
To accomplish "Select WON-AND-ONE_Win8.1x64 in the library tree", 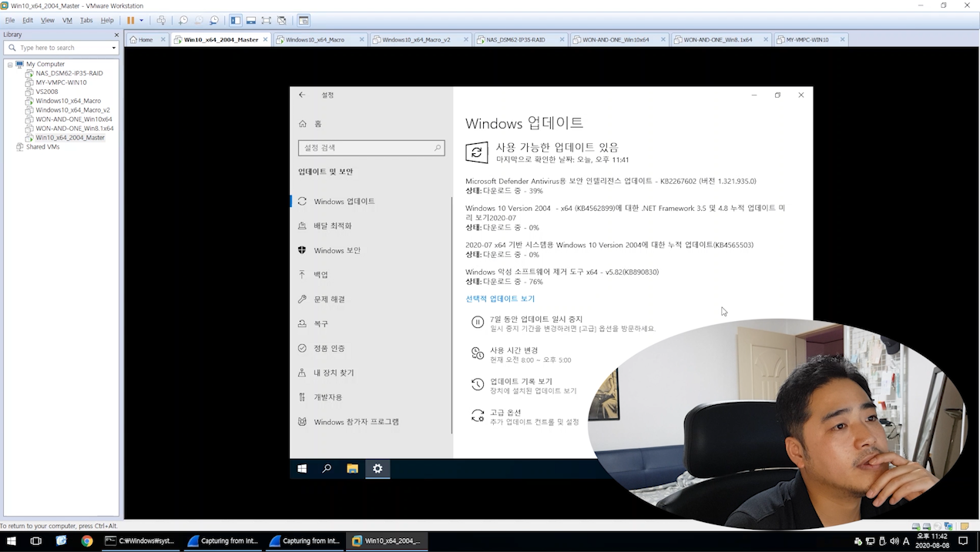I will click(x=74, y=129).
